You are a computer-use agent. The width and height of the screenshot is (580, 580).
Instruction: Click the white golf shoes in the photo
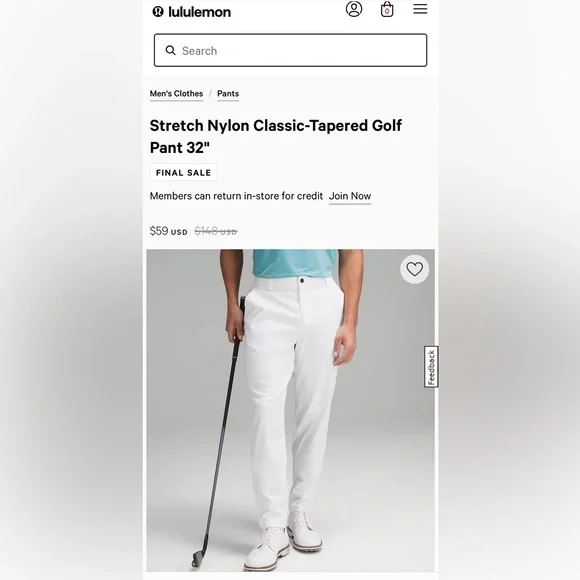[283, 540]
